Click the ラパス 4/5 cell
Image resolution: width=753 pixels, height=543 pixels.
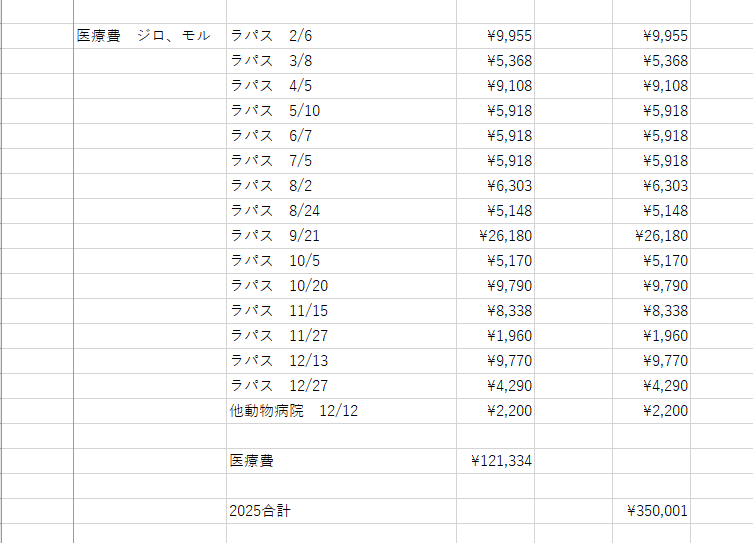tap(341, 86)
